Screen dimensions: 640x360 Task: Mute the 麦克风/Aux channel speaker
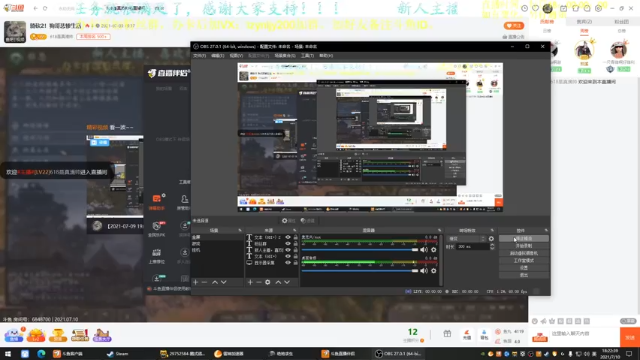click(x=424, y=249)
